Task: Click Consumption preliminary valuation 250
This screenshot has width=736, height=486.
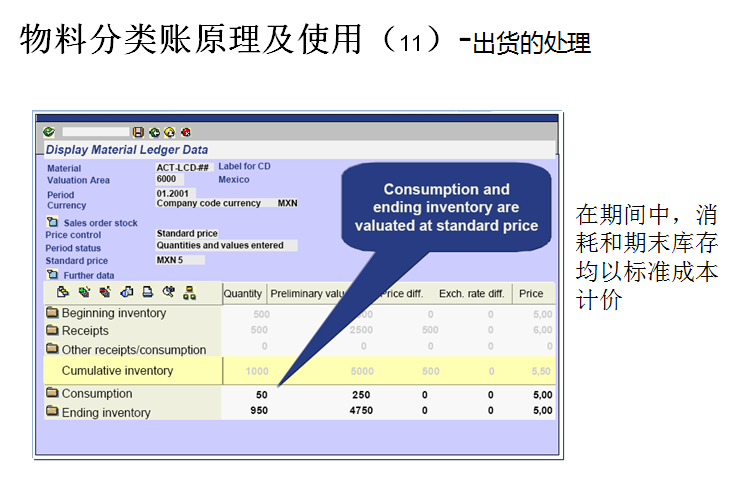Action: click(x=361, y=395)
